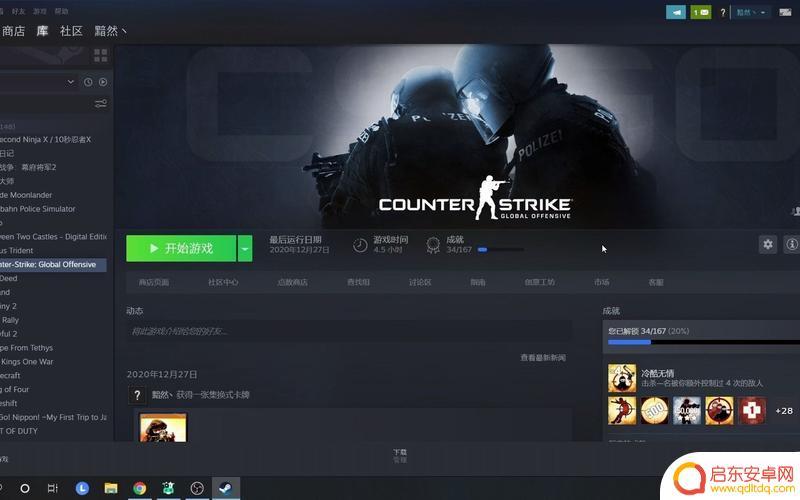Open the blue L app on taskbar
Viewport: 800px width, 500px height.
tap(82, 488)
